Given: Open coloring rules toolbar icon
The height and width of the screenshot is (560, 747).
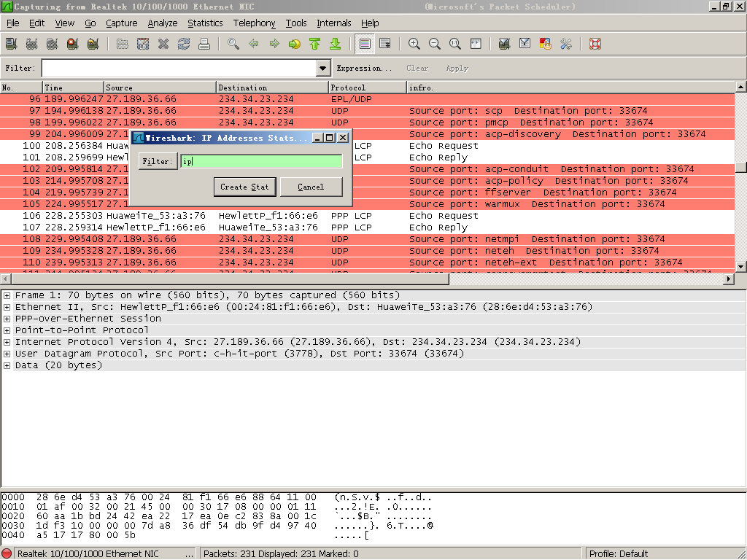Looking at the screenshot, I should pyautogui.click(x=546, y=44).
